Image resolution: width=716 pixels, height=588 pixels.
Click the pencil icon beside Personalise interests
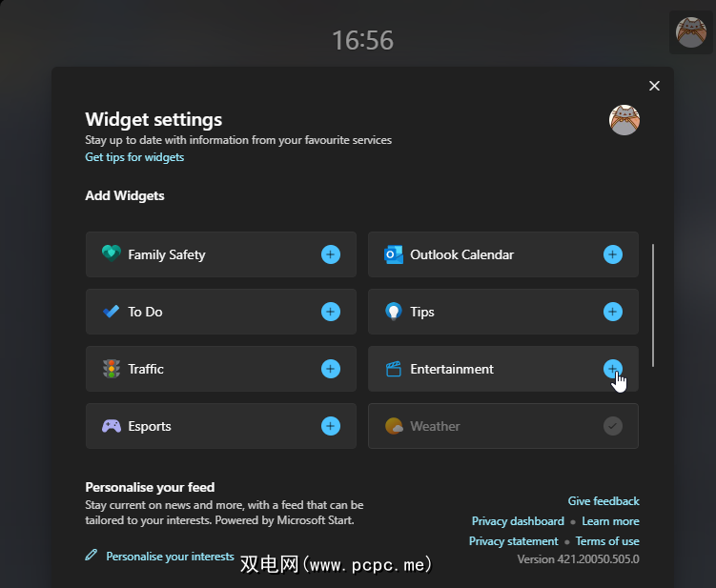point(92,555)
